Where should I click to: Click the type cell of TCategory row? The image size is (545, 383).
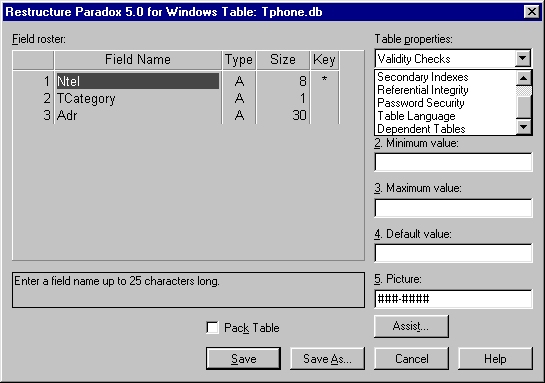click(x=239, y=98)
